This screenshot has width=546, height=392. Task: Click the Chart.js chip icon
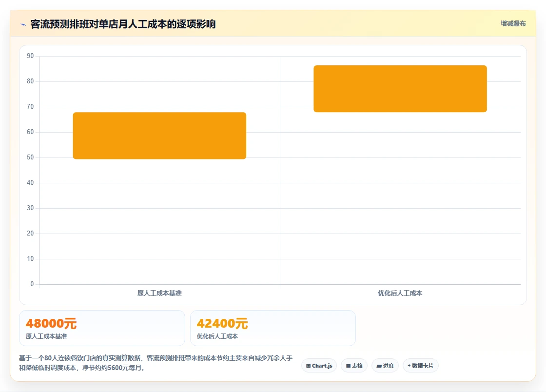tap(308, 366)
